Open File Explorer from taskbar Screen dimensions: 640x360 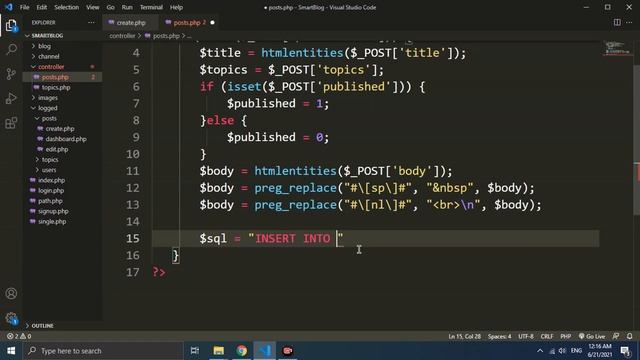[x=219, y=351]
